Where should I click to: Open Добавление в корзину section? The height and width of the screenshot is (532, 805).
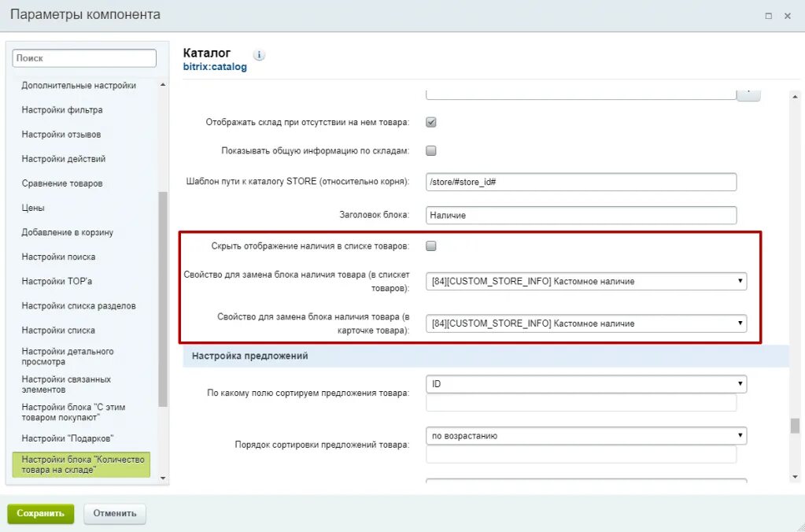click(x=67, y=232)
